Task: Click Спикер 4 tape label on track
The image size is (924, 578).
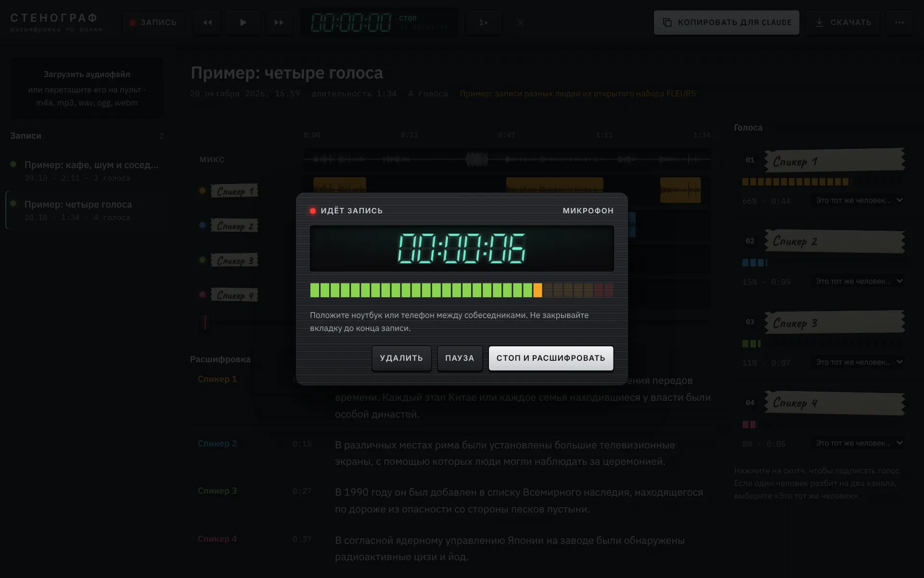Action: pos(234,295)
